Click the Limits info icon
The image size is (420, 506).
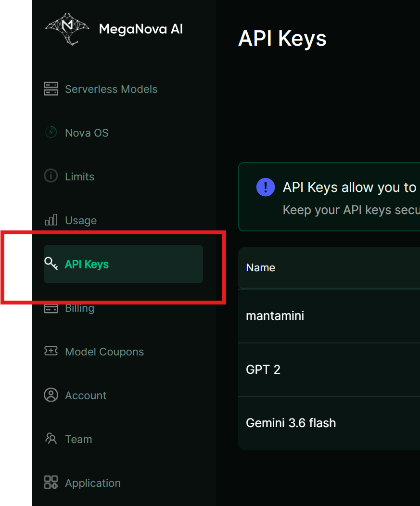tap(51, 176)
